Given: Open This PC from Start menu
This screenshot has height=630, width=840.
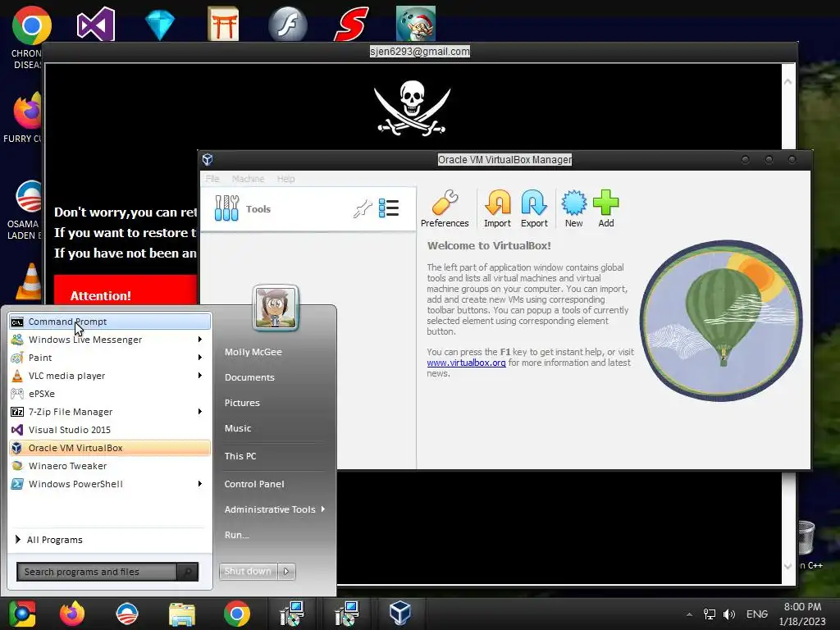Looking at the screenshot, I should 240,456.
